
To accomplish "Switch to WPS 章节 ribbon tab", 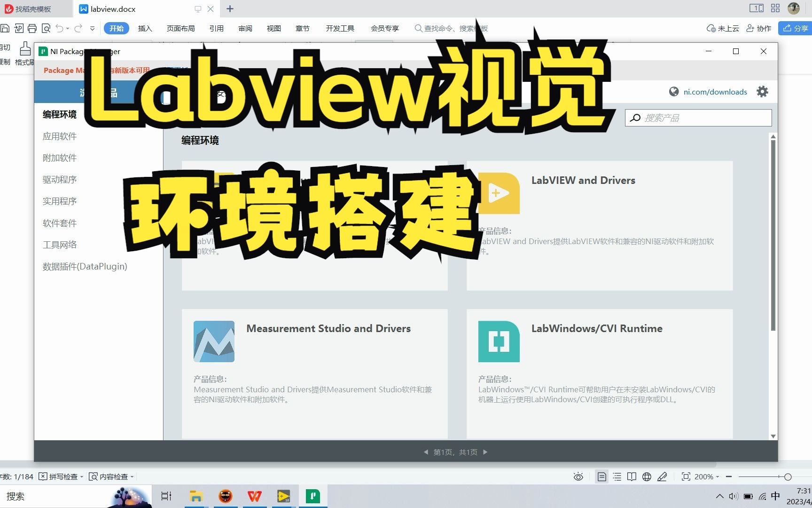I will tap(303, 28).
